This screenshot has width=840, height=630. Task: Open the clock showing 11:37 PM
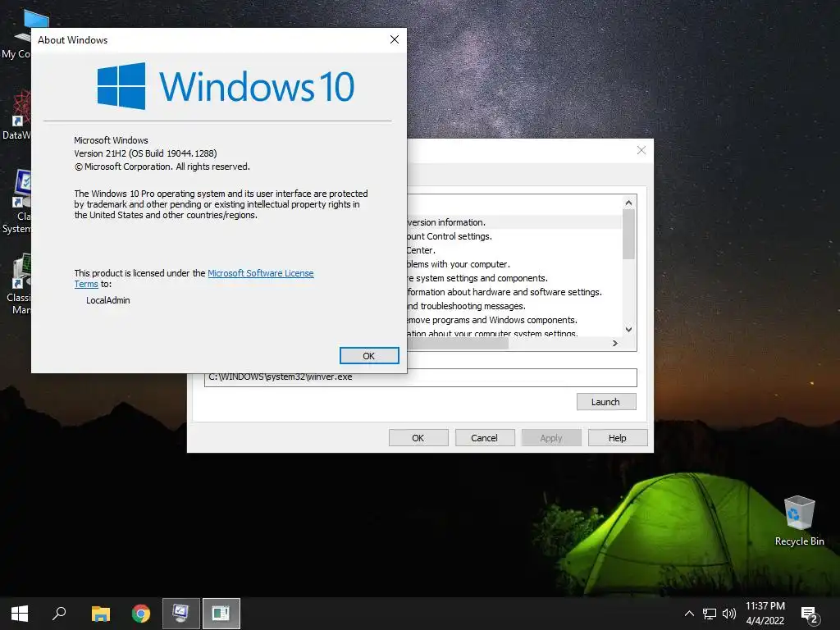click(x=765, y=614)
